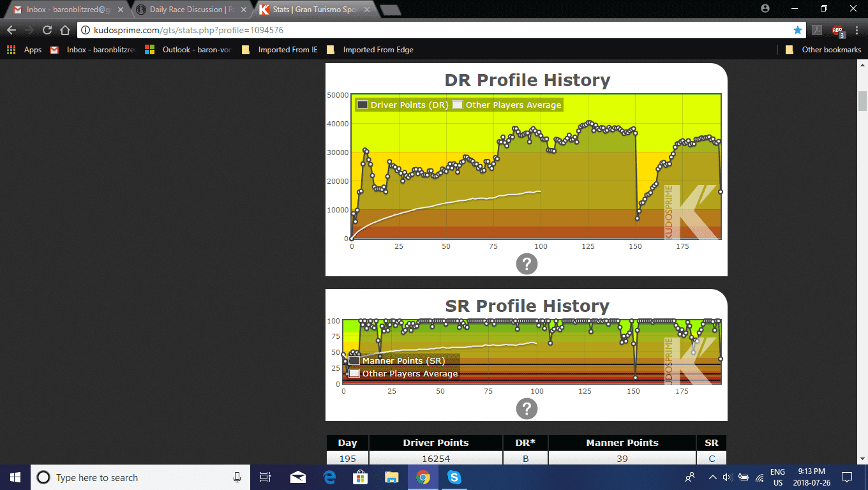This screenshot has height=490, width=868.
Task: Open the Adblock Plus extension icon
Action: [837, 30]
